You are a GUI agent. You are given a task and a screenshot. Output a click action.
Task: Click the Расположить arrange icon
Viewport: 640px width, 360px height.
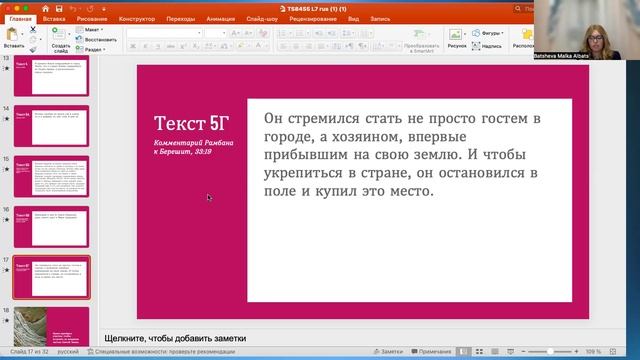(527, 34)
